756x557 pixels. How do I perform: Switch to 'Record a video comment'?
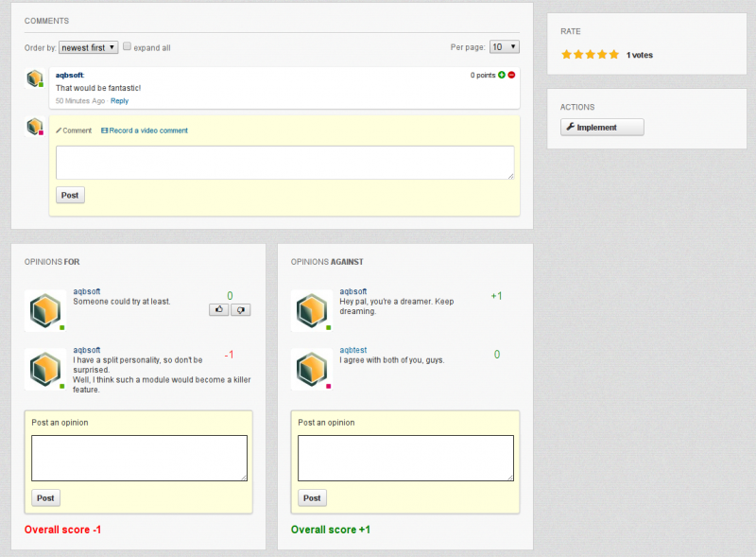(145, 131)
